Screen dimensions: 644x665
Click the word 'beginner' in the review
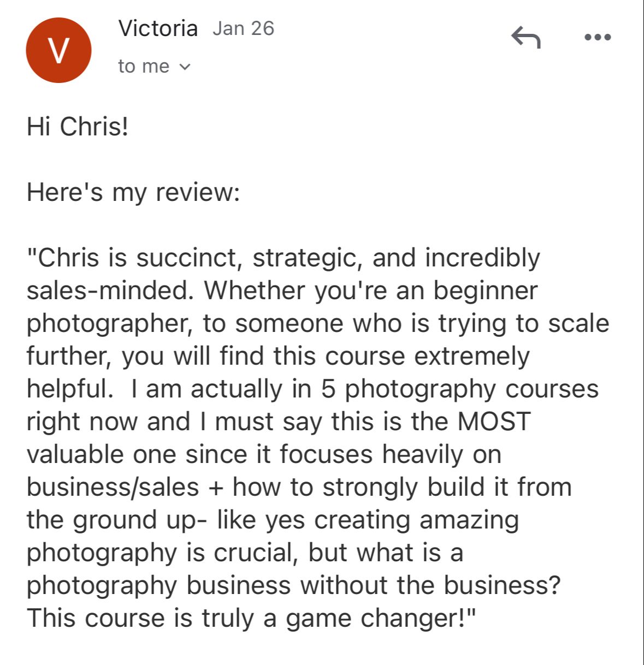(x=486, y=290)
